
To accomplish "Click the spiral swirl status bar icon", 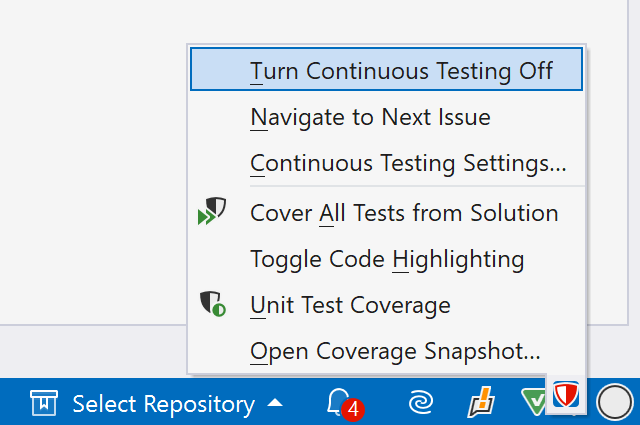I will pos(421,403).
